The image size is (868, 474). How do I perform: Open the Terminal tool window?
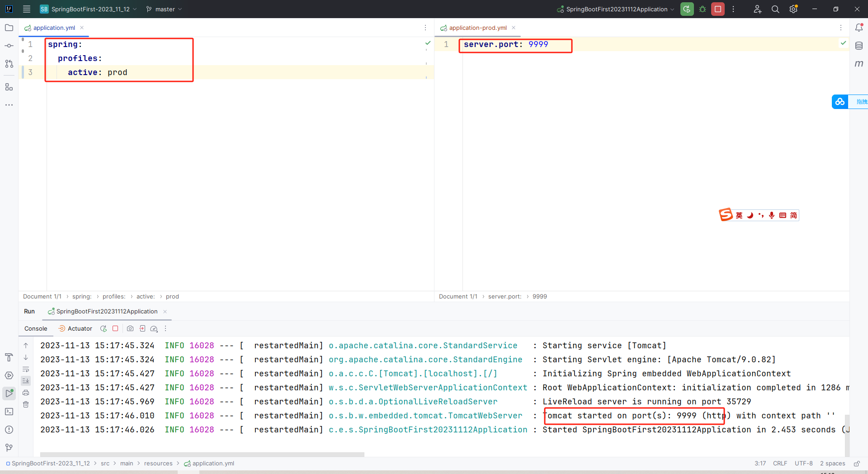pos(9,412)
